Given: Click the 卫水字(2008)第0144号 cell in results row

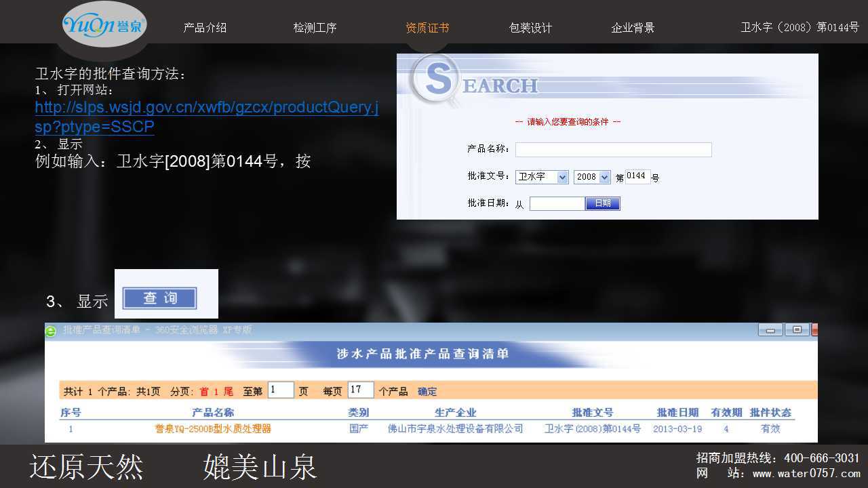Looking at the screenshot, I should click(x=593, y=429).
